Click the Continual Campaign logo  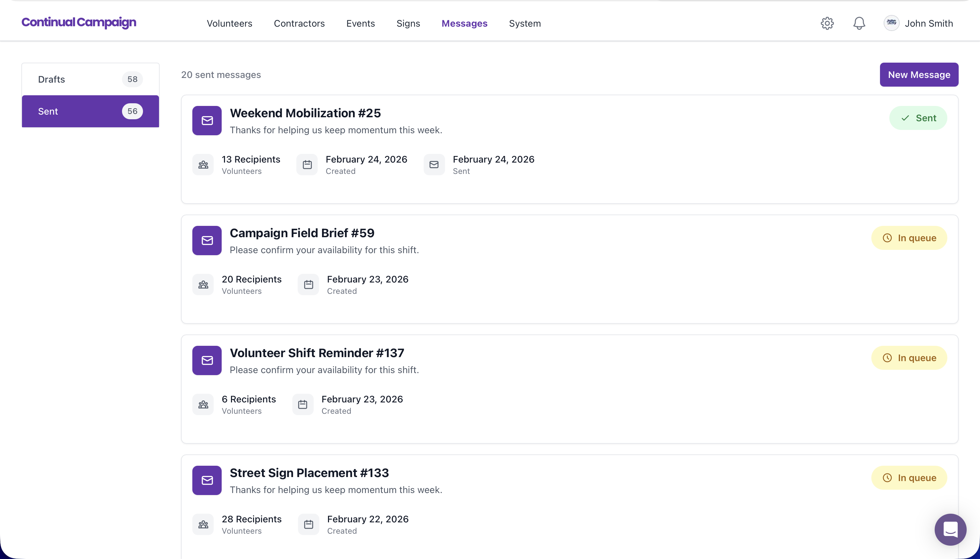(x=79, y=22)
